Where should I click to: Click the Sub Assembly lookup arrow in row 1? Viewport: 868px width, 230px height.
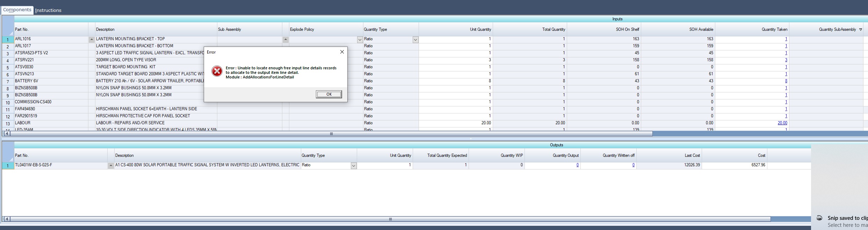click(x=285, y=40)
